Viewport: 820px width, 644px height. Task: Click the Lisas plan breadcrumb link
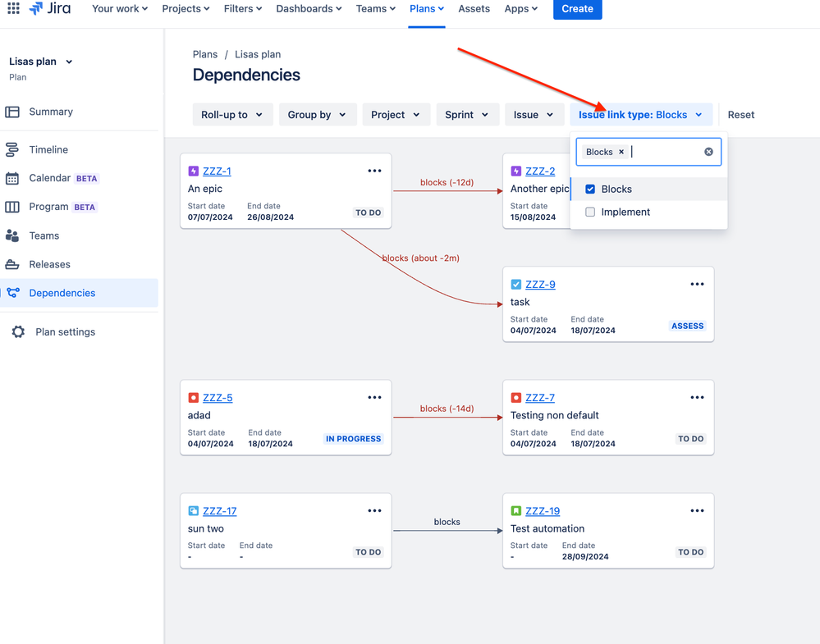tap(258, 54)
